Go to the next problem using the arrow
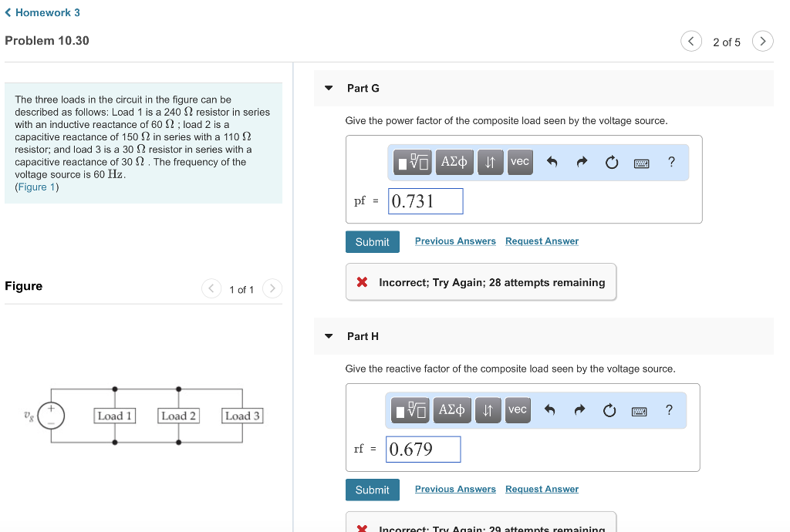 coord(762,41)
